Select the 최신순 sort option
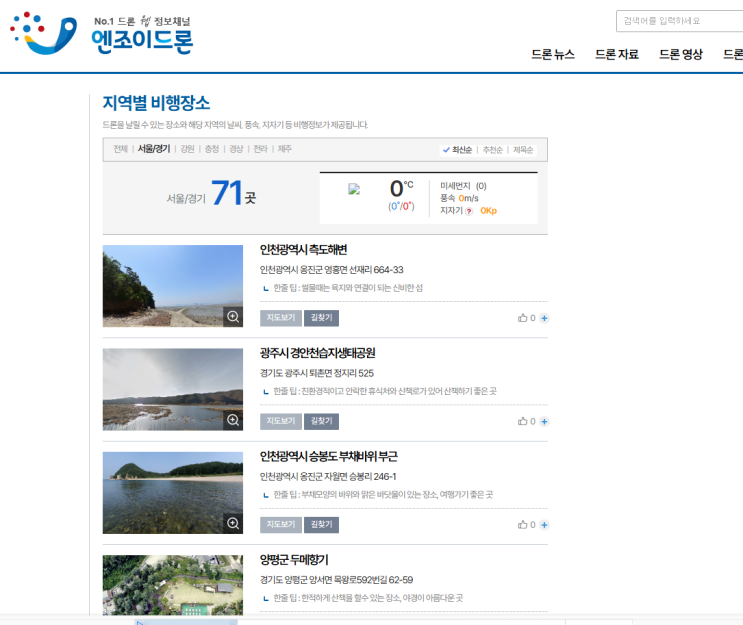Image resolution: width=743 pixels, height=625 pixels. (x=457, y=150)
